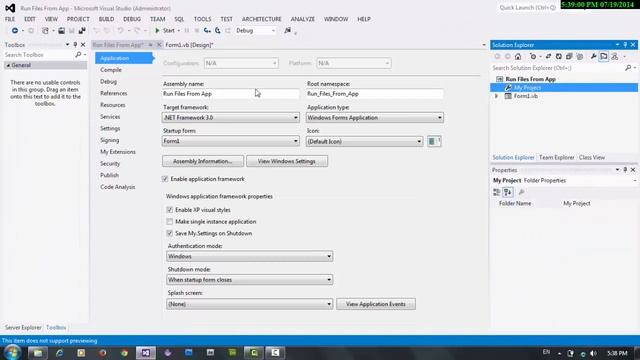Image resolution: width=640 pixels, height=360 pixels.
Task: Toggle Enable XP visual styles checkbox
Action: click(170, 210)
